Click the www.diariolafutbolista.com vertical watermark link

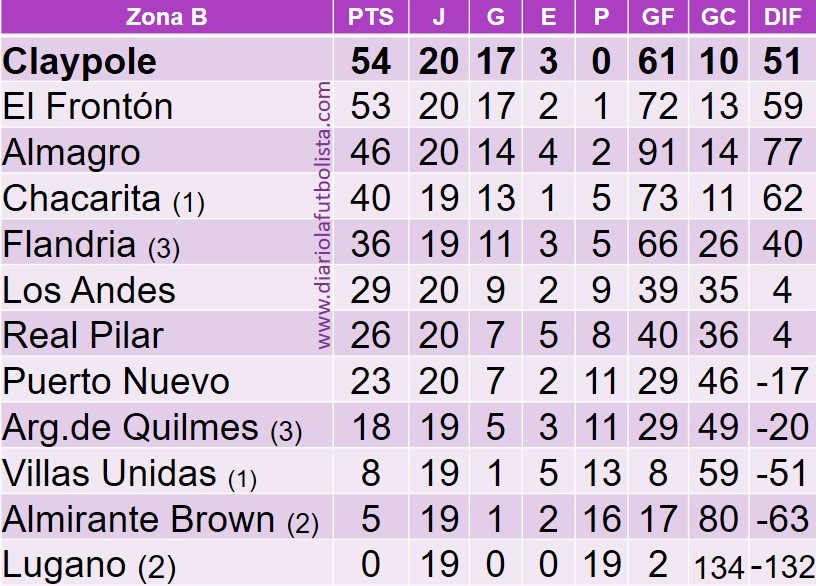[324, 217]
